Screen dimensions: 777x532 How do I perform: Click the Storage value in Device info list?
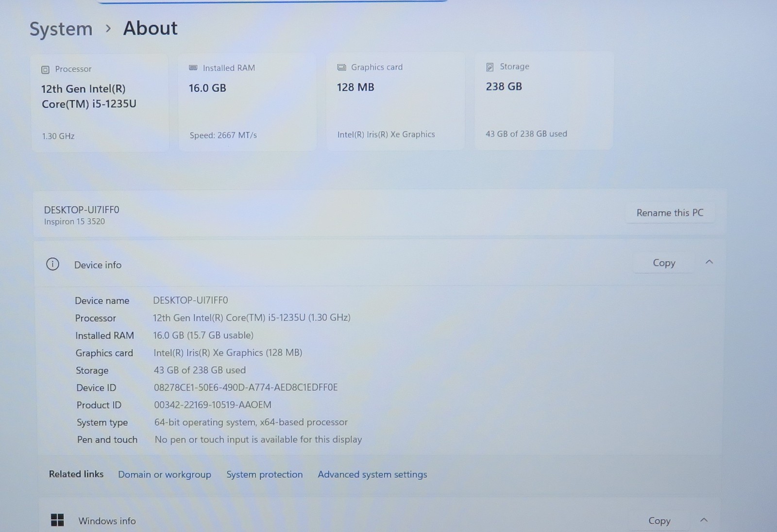pyautogui.click(x=200, y=370)
